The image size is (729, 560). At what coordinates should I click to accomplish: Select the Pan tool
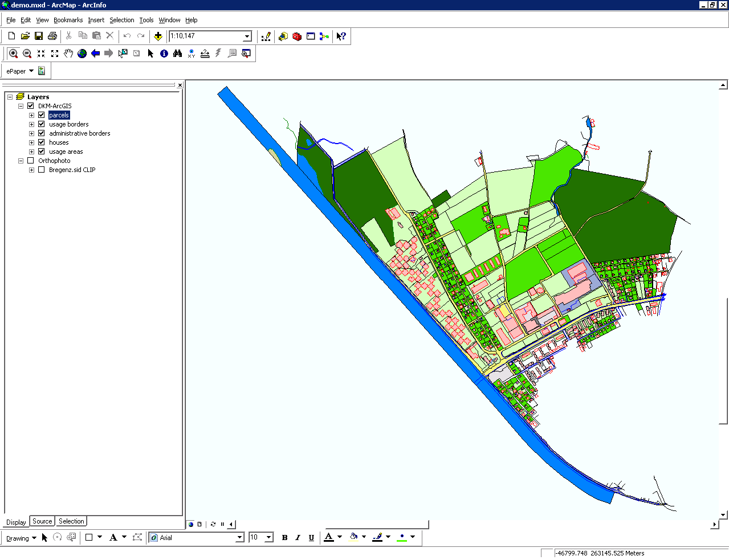[68, 54]
